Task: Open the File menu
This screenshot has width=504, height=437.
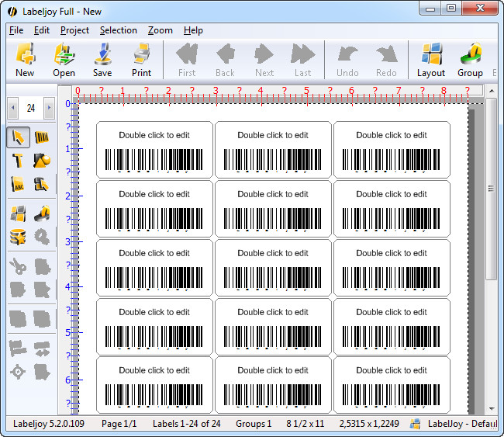Action: [x=16, y=30]
